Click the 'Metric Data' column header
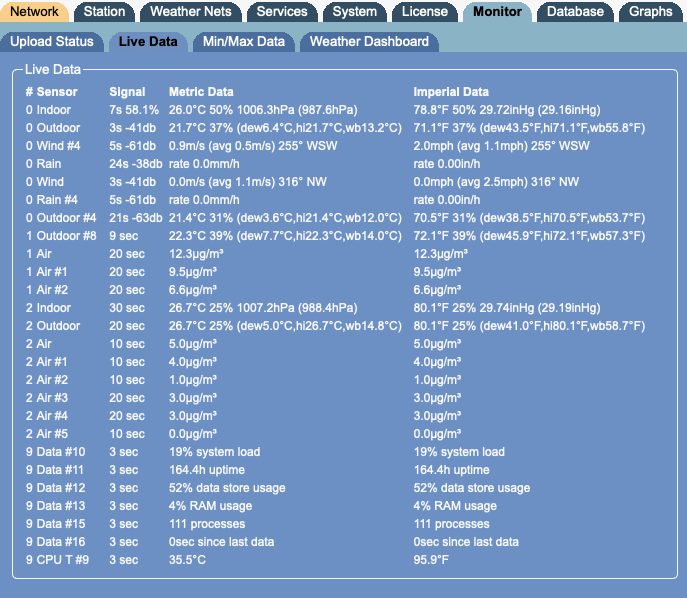This screenshot has height=598, width=687. click(201, 92)
